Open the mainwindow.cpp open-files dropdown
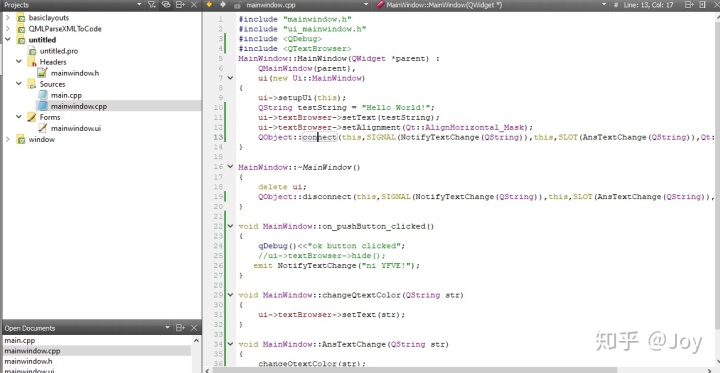Screen dimensions: 720x373 point(366,5)
